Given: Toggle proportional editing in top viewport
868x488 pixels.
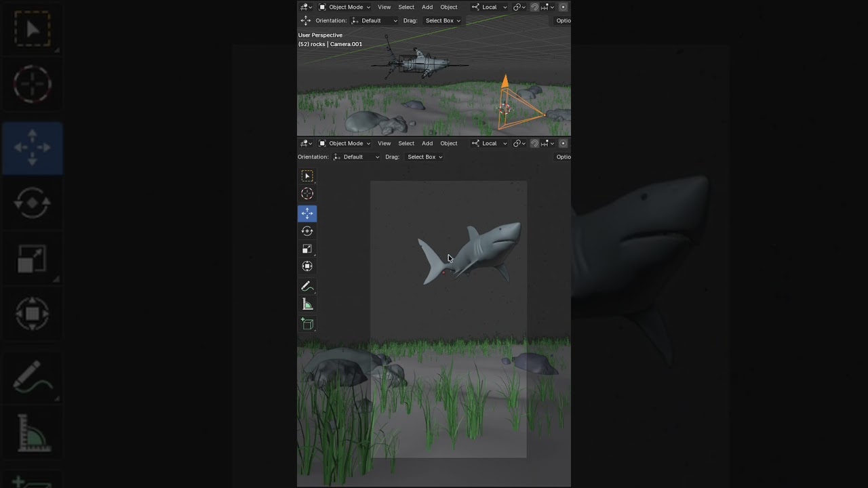Looking at the screenshot, I should tap(563, 7).
